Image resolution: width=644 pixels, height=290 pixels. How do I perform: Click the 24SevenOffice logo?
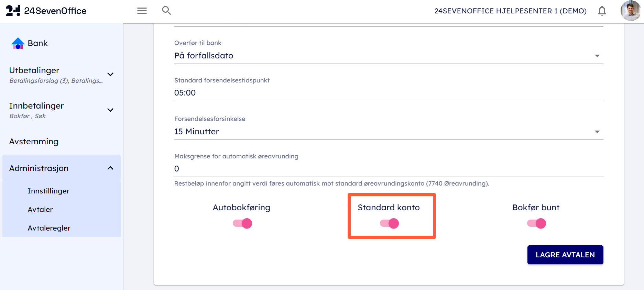(x=46, y=11)
